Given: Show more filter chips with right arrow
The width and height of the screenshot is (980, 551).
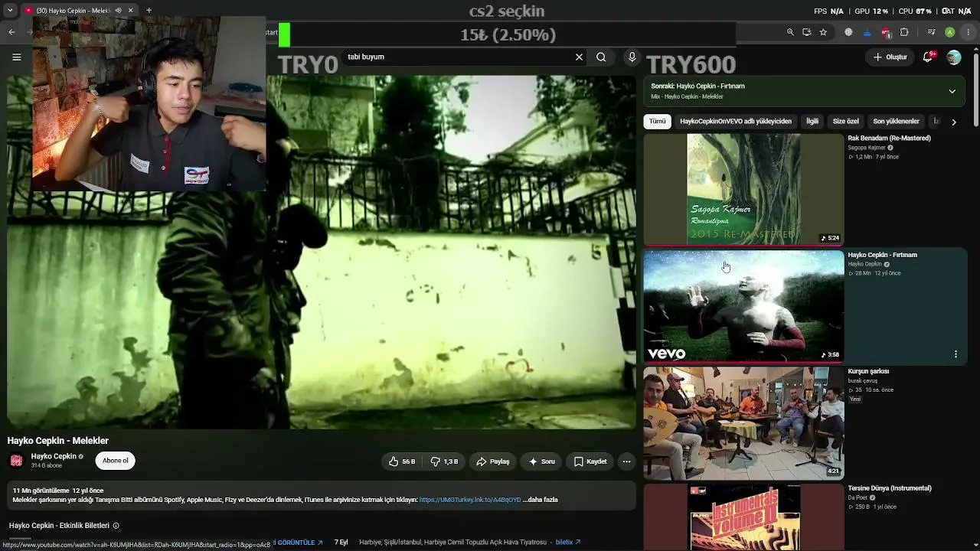Looking at the screenshot, I should (953, 122).
